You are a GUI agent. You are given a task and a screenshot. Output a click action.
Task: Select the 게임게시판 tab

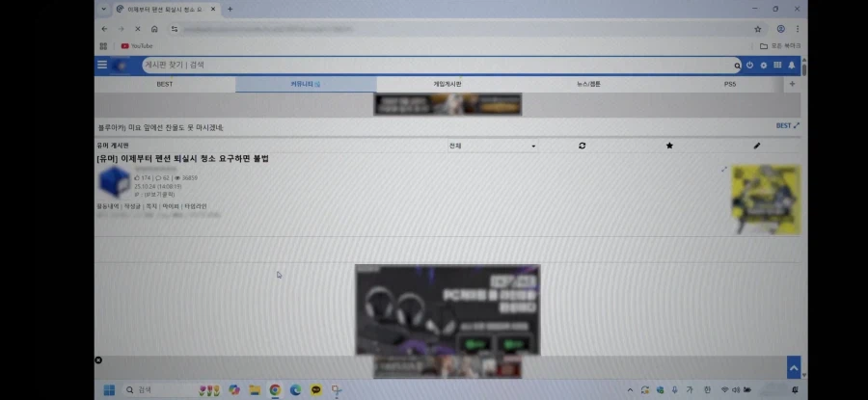pyautogui.click(x=448, y=84)
